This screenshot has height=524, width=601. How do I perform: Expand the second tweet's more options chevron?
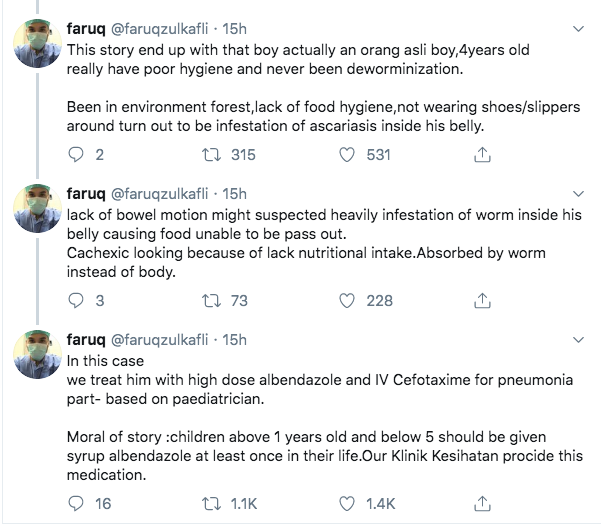coord(578,194)
